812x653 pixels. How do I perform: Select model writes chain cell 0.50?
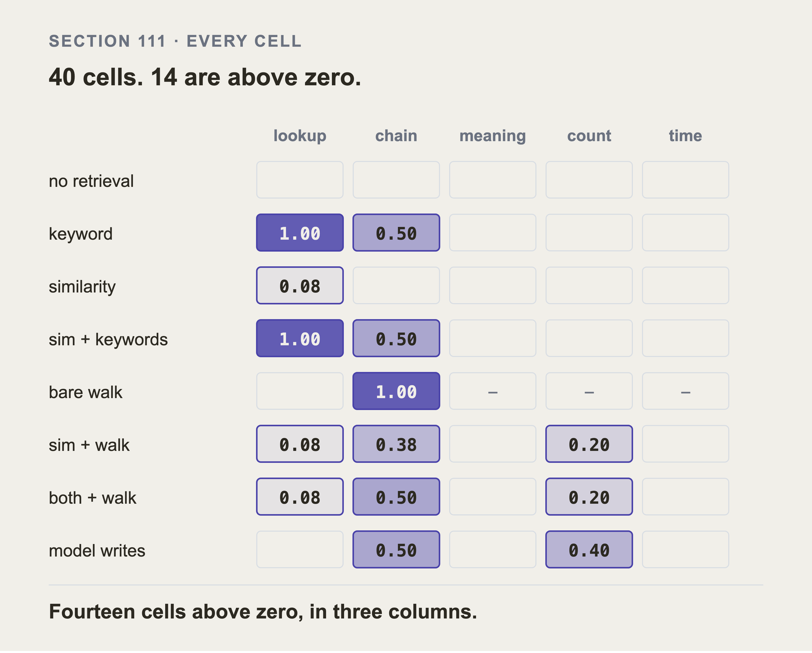396,549
